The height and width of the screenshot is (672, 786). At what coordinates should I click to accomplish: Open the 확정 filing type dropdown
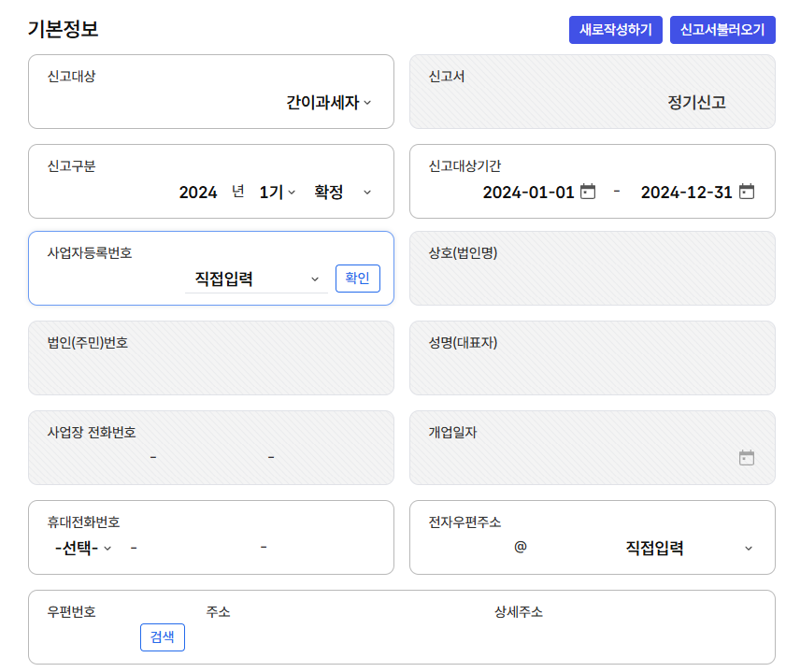pyautogui.click(x=343, y=192)
